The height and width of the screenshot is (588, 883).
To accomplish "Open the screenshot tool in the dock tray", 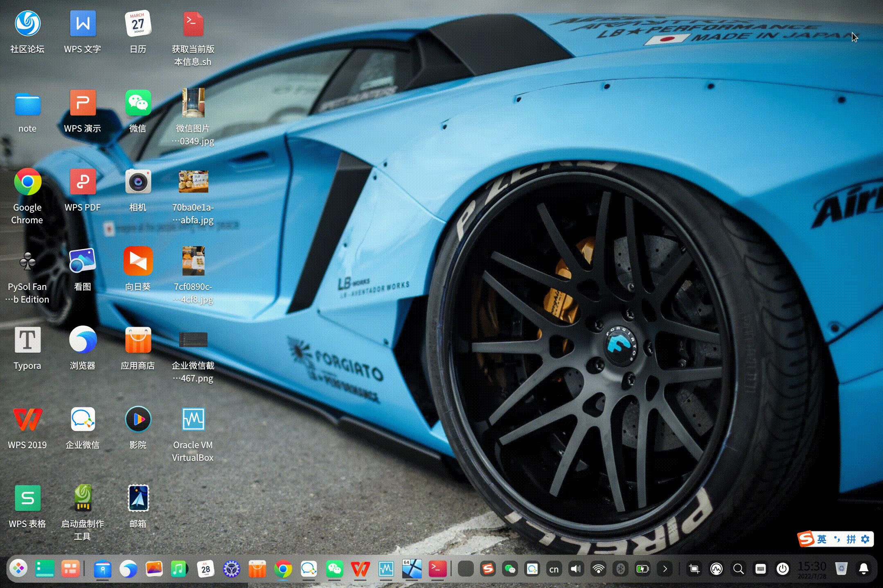I will tap(694, 569).
